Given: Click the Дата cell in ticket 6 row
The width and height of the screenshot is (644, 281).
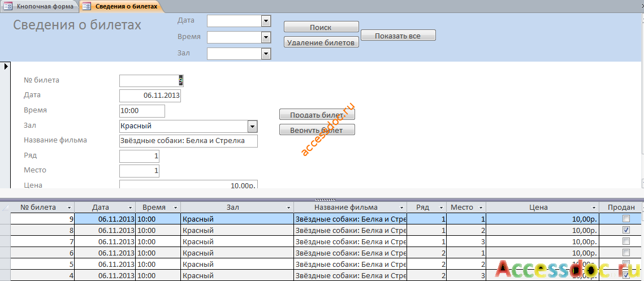Looking at the screenshot, I should point(105,253).
